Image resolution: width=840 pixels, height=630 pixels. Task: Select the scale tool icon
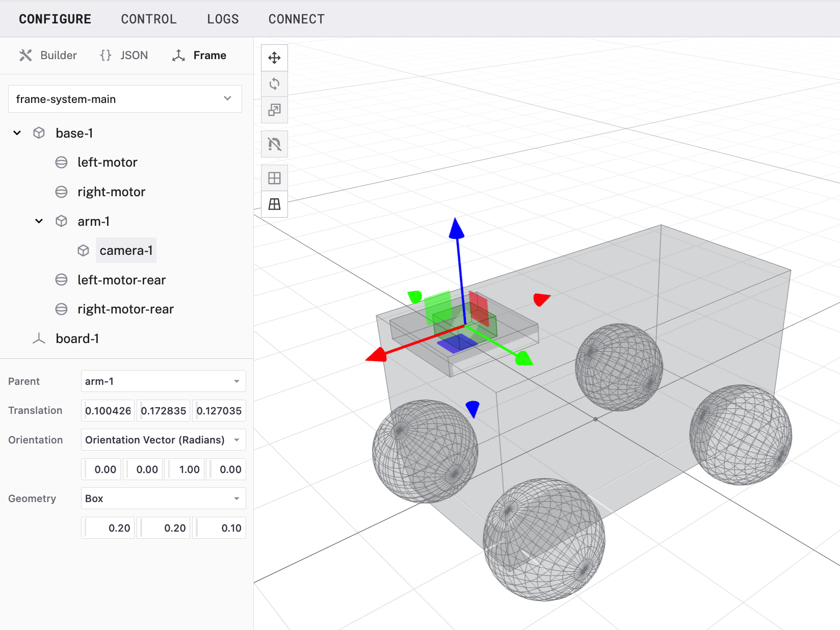274,110
